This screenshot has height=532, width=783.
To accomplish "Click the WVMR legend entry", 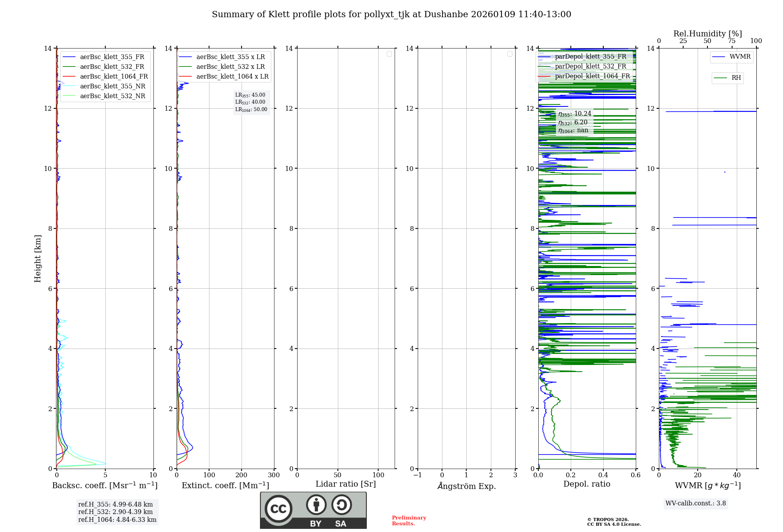I will [740, 57].
